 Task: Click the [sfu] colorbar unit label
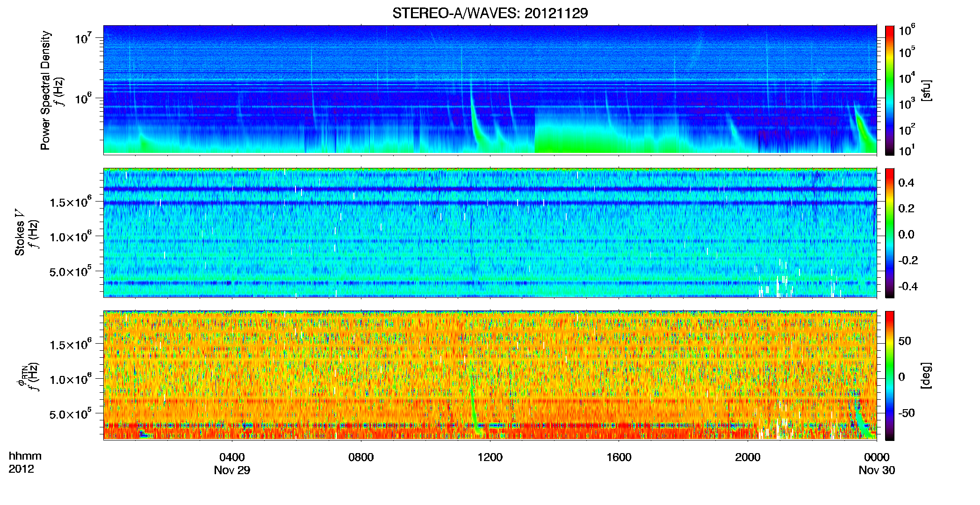pos(926,91)
